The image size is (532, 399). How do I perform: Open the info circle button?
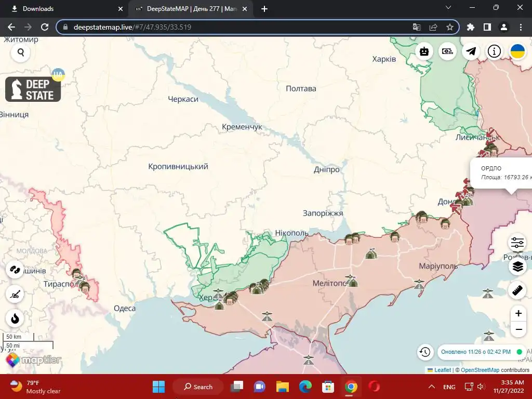495,51
